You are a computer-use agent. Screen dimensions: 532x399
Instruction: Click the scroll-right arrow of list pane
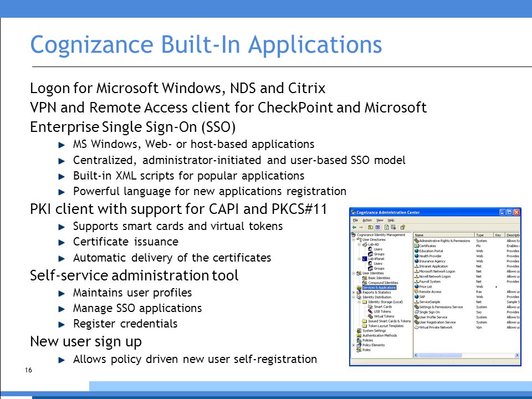click(517, 355)
